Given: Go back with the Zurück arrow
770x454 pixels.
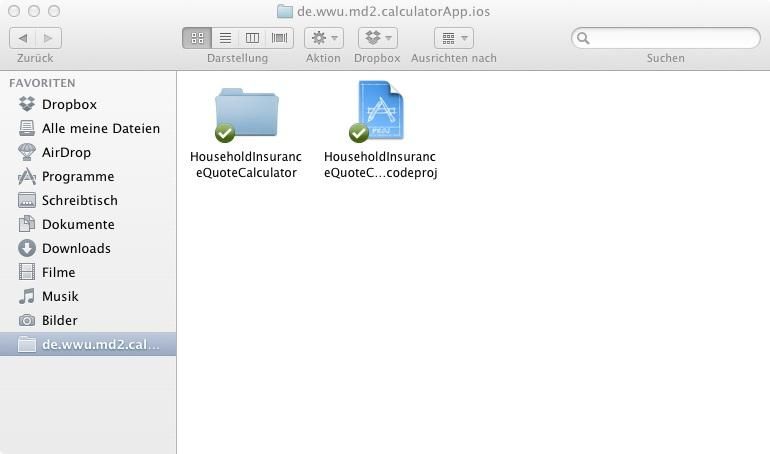Looking at the screenshot, I should [23, 38].
